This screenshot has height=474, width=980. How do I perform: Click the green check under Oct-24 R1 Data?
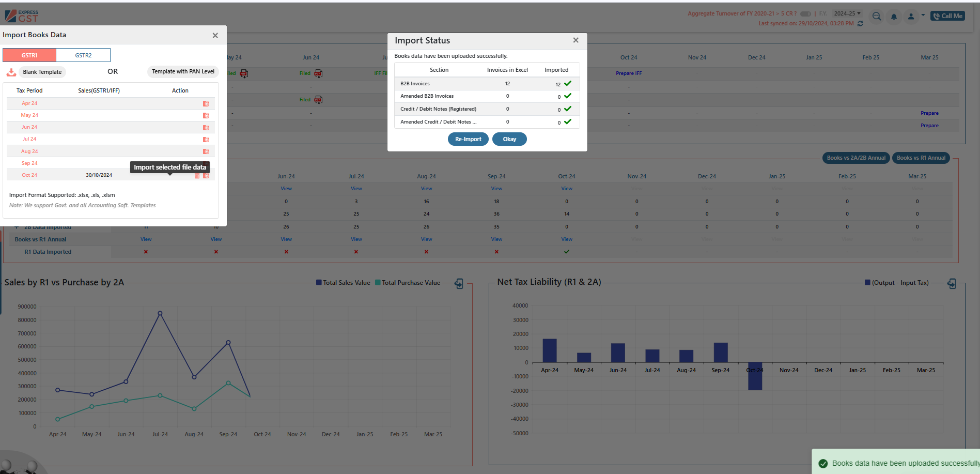tap(567, 252)
